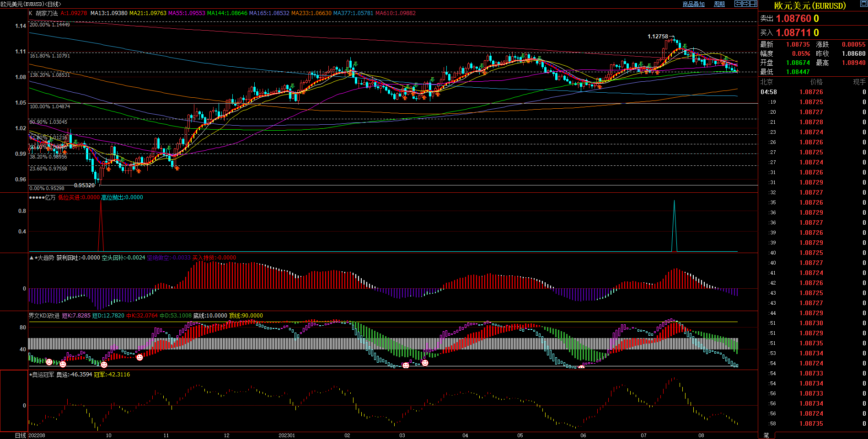Click the triangle icon beside 大趋势
Viewport: 868px width, 439px height.
click(31, 258)
